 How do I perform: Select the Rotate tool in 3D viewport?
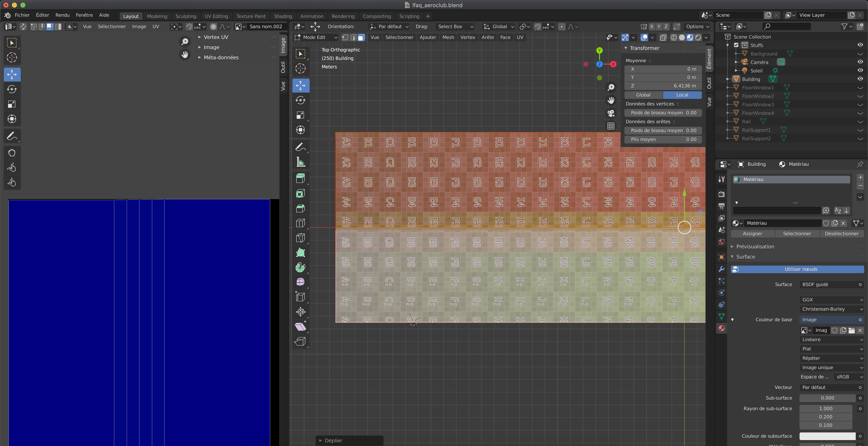(300, 100)
